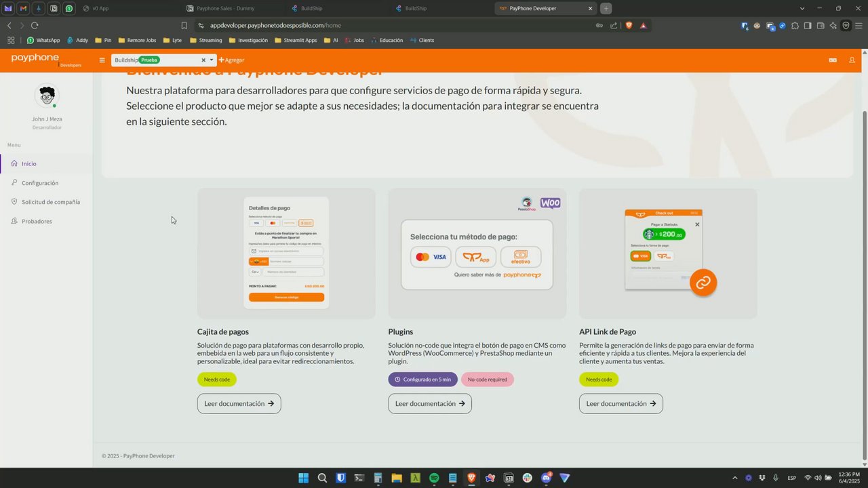Click Leer documentación under API Link de Pago
Image resolution: width=868 pixels, height=488 pixels.
pyautogui.click(x=621, y=403)
